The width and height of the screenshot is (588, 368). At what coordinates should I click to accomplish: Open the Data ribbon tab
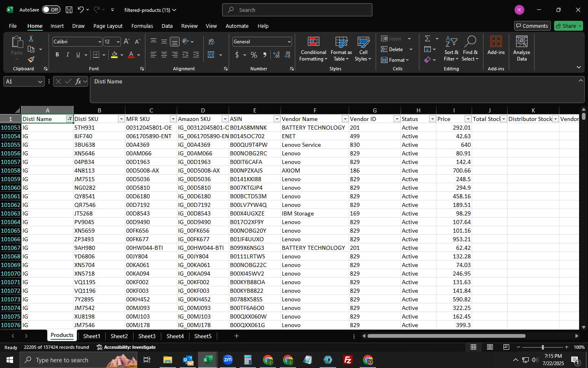pos(167,26)
